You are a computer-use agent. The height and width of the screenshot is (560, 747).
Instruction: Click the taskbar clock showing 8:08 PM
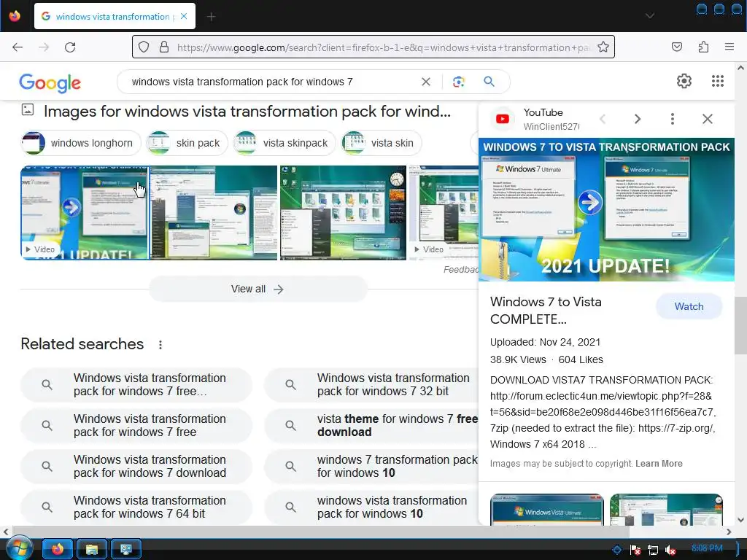tap(707, 548)
